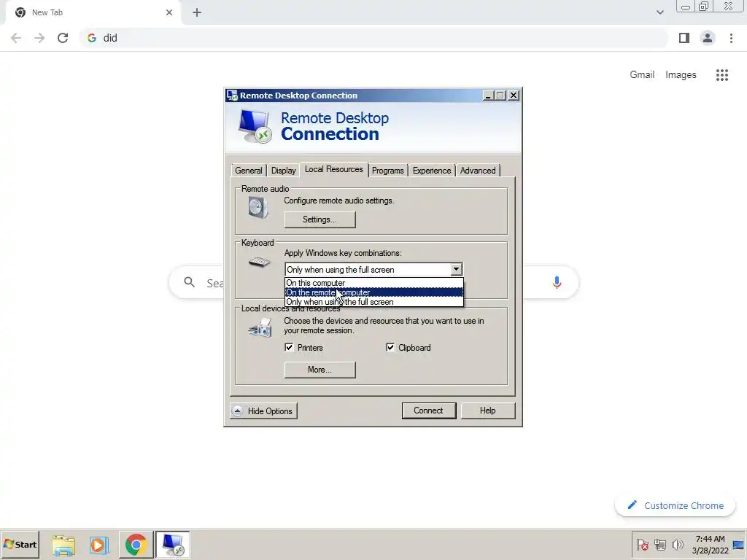Open new Chrome tab with plus
747x560 pixels.
pos(197,12)
